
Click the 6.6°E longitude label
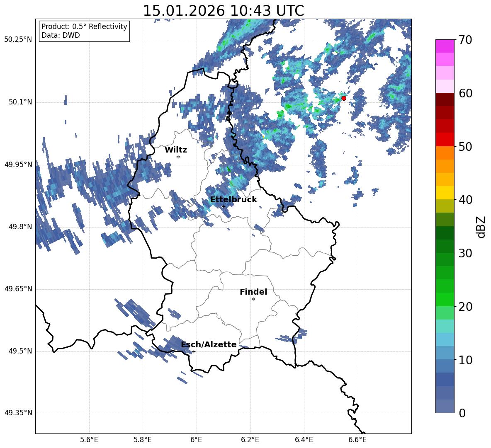357,440
